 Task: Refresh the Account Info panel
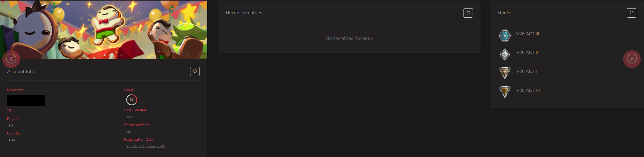coord(195,71)
